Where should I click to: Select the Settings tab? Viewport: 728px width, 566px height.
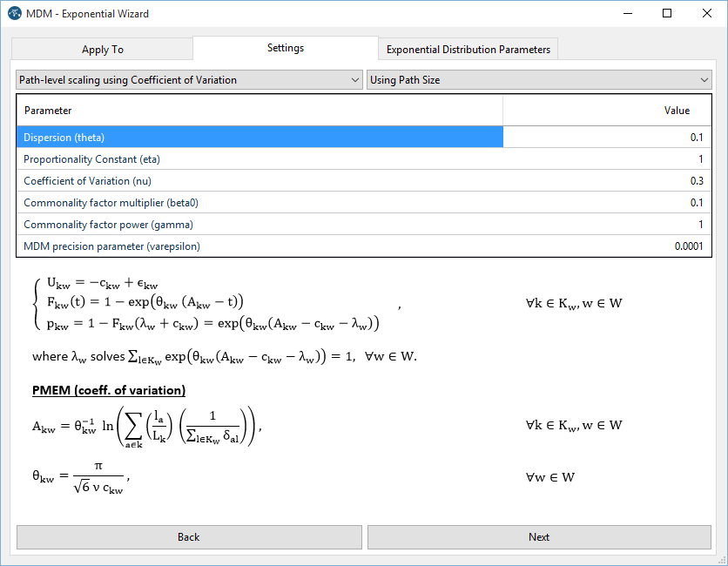tap(286, 48)
